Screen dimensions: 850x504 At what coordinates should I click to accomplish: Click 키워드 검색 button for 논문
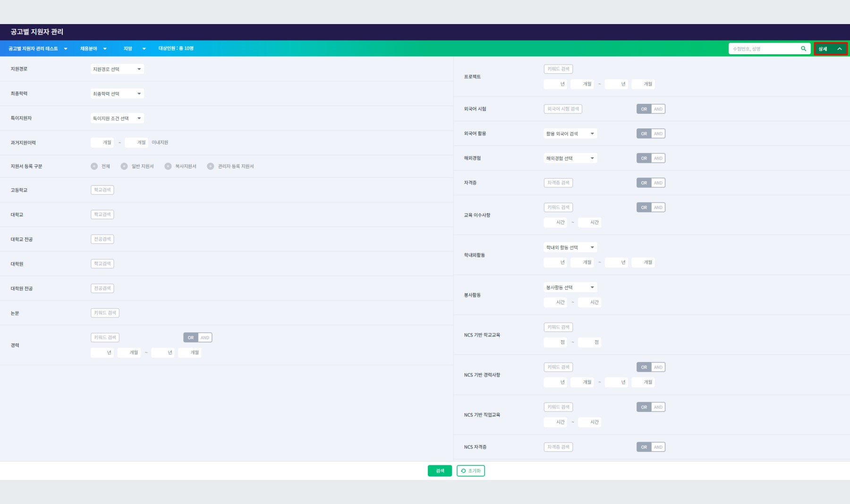click(x=105, y=313)
